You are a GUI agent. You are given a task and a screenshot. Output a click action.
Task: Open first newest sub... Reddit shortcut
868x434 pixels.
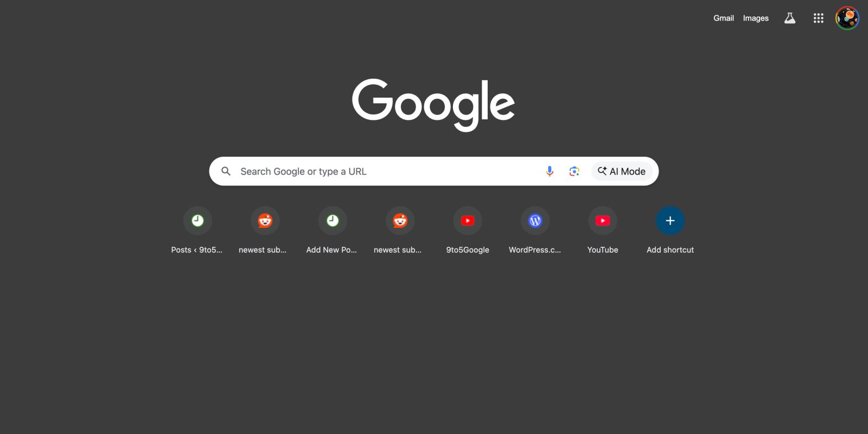(265, 231)
